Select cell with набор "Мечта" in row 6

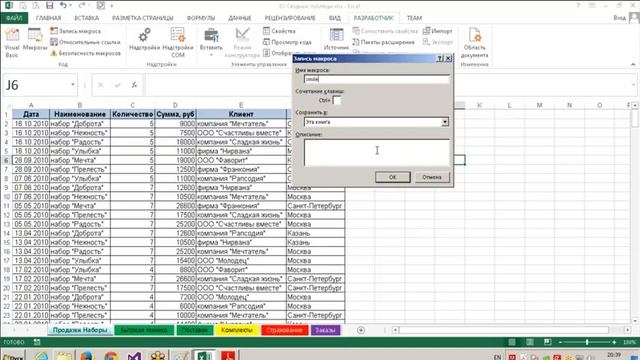[80, 160]
